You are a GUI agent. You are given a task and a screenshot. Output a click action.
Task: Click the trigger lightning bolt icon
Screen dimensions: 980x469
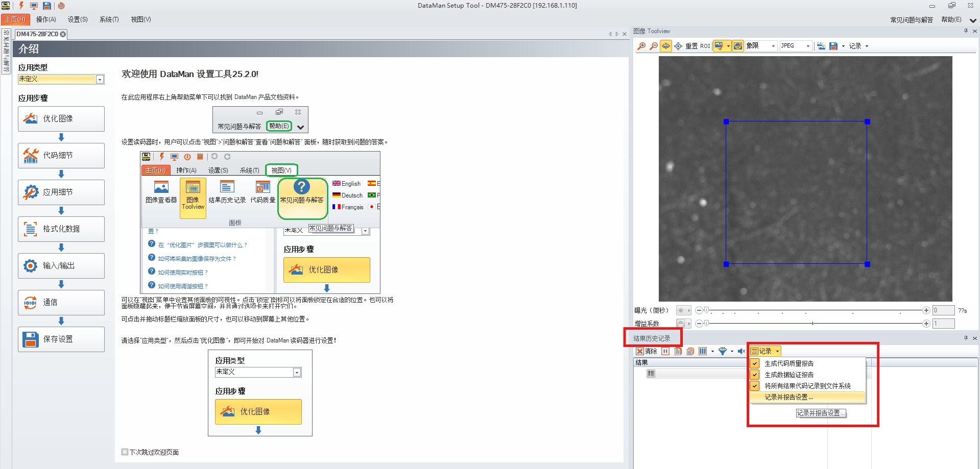(21, 6)
